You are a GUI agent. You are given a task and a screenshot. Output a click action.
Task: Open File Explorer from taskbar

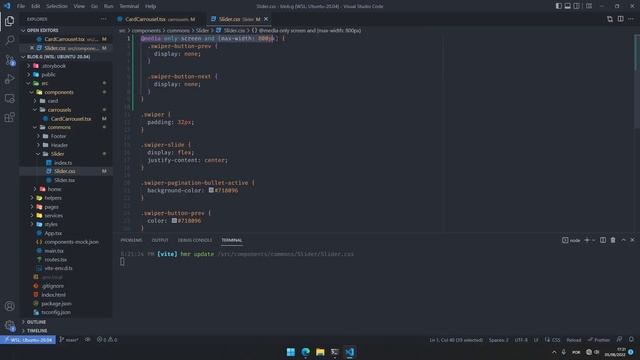pos(320,352)
